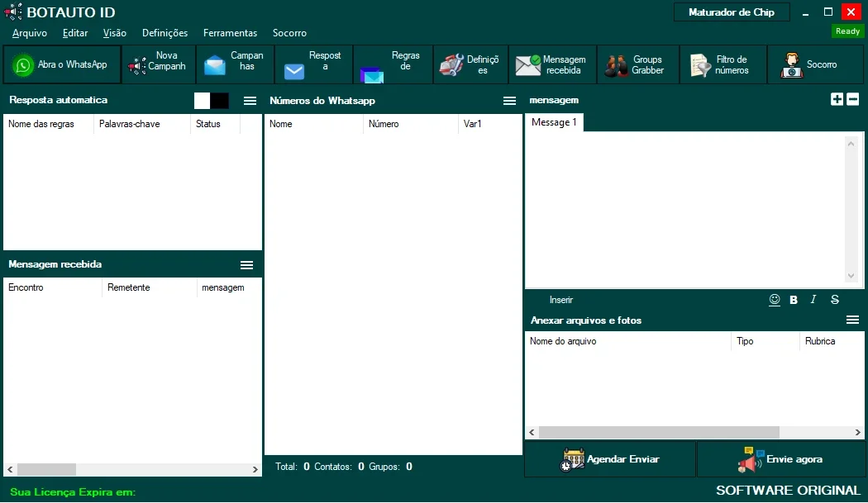Viewport: 868px width, 503px height.
Task: Remove a message with minus icon
Action: point(853,99)
